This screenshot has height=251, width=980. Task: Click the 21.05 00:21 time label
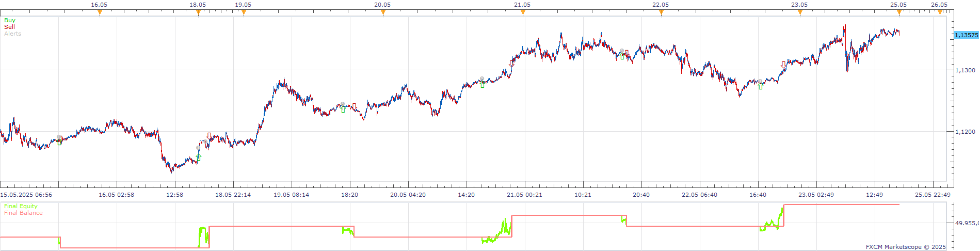click(x=524, y=195)
